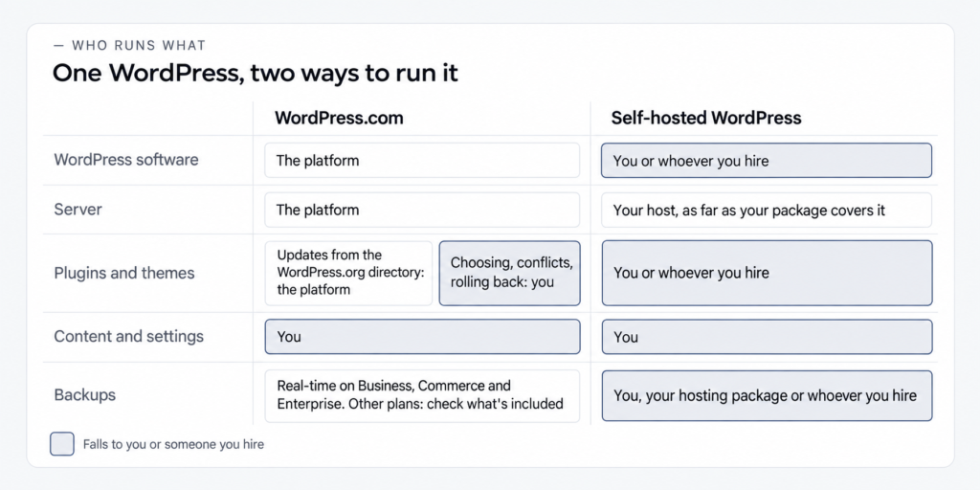This screenshot has height=490, width=980.
Task: Select the 'WordPress.com' column header
Action: [339, 118]
